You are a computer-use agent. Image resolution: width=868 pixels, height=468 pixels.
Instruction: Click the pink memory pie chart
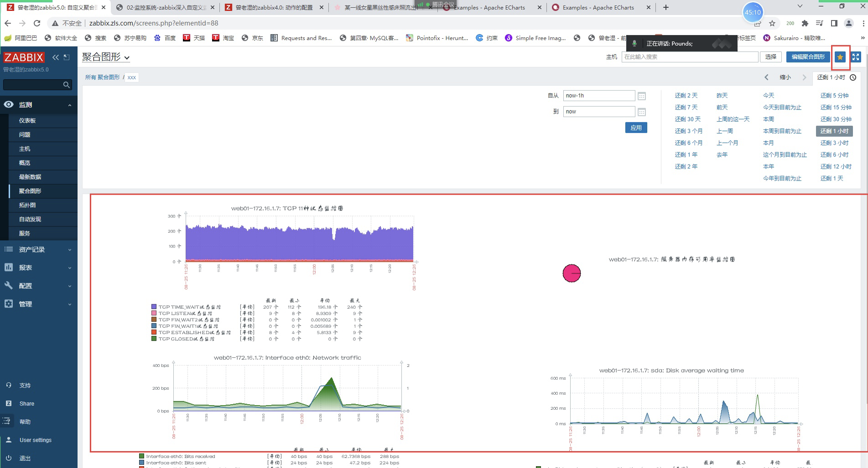click(572, 273)
